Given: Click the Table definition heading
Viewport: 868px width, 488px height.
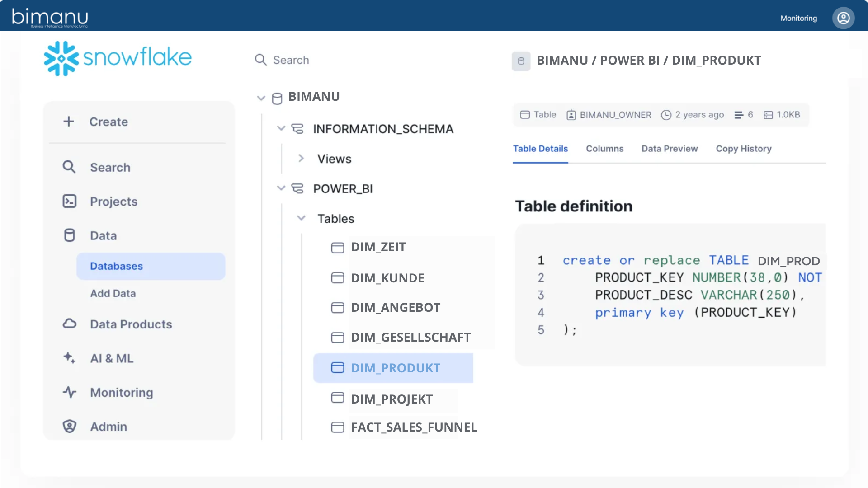Looking at the screenshot, I should click(x=574, y=206).
